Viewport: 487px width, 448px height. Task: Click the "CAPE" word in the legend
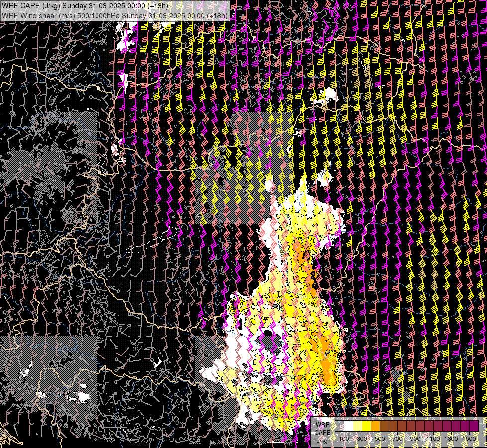(x=322, y=433)
